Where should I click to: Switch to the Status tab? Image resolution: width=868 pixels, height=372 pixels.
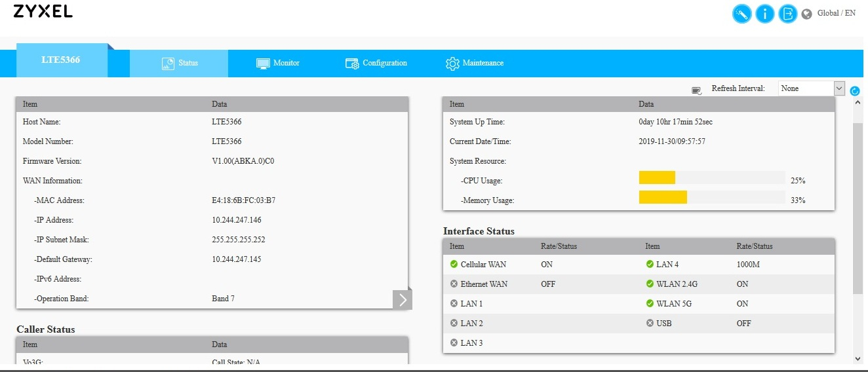(179, 64)
